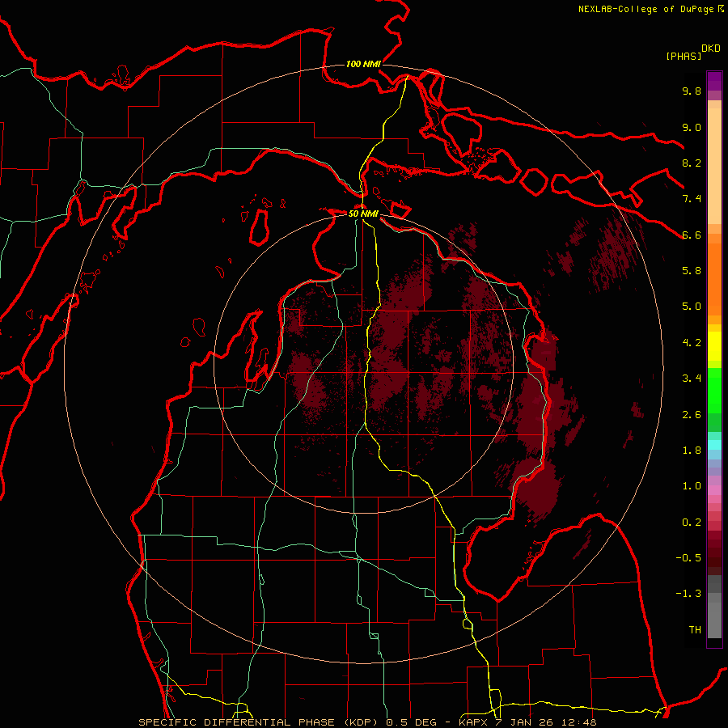Click the 4.2 value on the color scale
Viewport: 728px width, 728px height.
tap(692, 343)
